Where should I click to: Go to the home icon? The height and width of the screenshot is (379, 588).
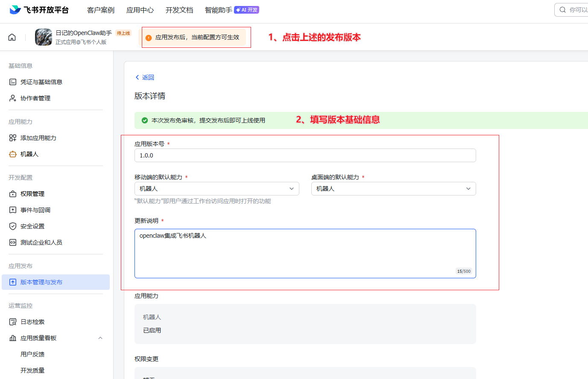point(12,37)
